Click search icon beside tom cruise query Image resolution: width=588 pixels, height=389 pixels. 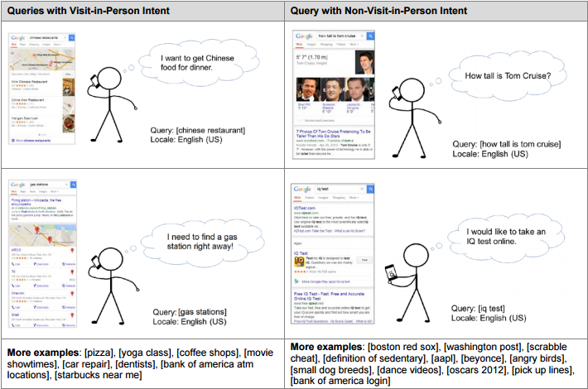pyautogui.click(x=371, y=37)
